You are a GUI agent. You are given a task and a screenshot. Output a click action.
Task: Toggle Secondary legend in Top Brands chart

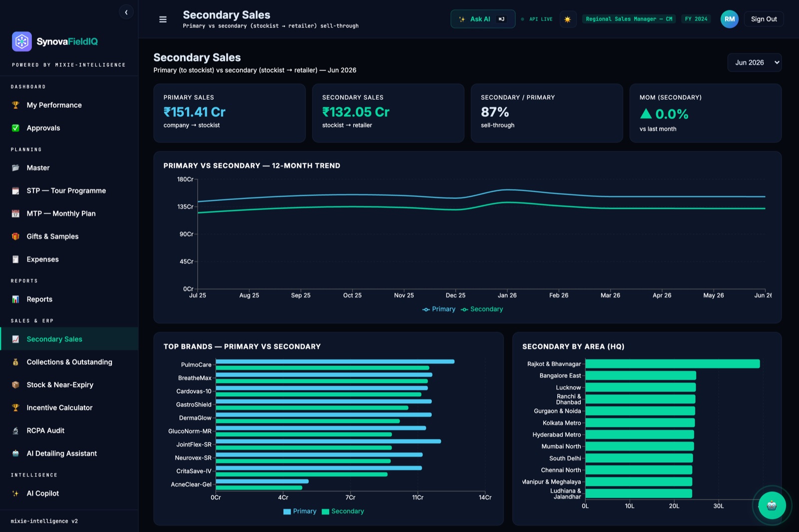[x=343, y=512]
